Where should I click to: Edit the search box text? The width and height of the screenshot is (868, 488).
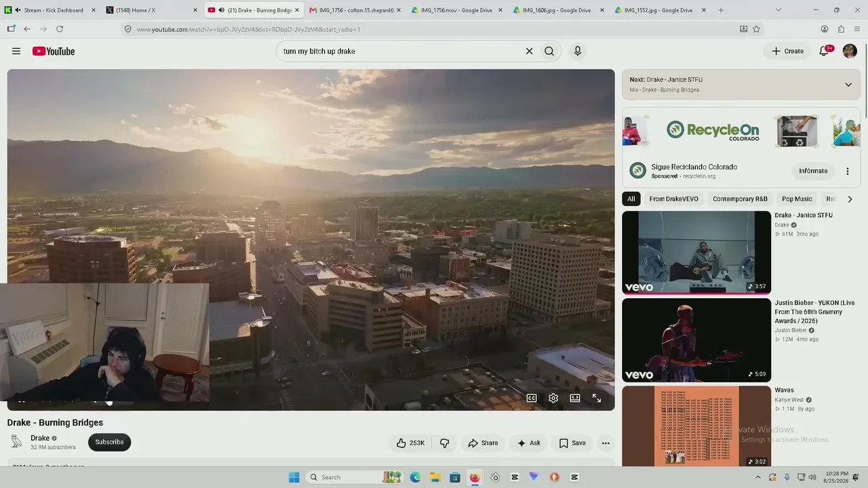[x=400, y=52]
